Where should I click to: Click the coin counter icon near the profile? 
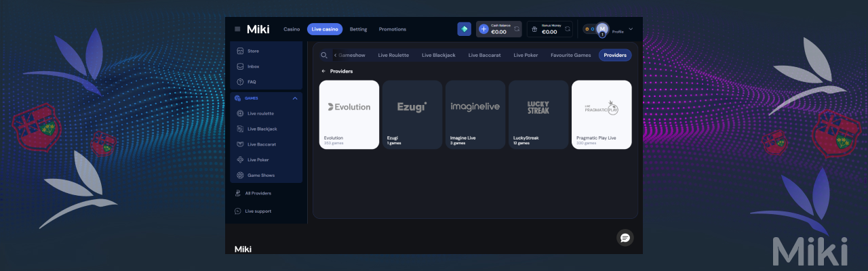(589, 29)
